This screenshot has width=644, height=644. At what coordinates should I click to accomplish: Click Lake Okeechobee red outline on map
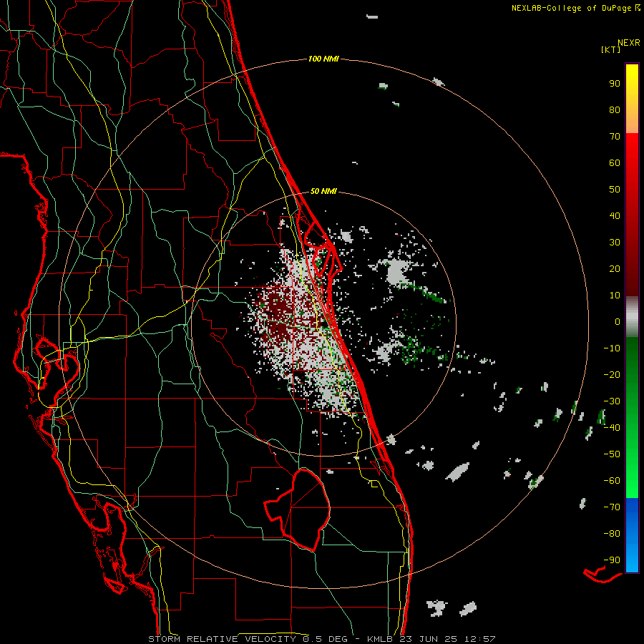click(x=298, y=509)
